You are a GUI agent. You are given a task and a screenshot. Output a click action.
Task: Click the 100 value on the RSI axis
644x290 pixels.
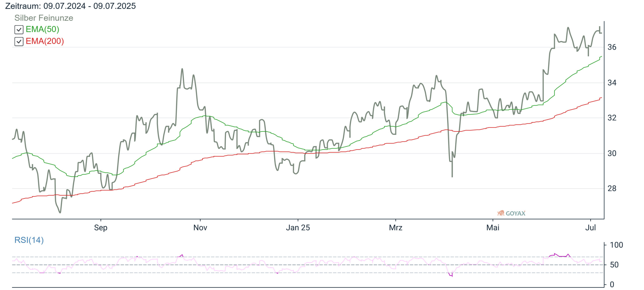616,245
